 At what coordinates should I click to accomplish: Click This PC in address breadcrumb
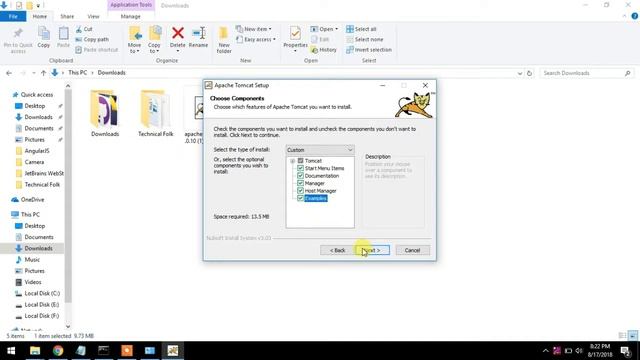point(78,73)
